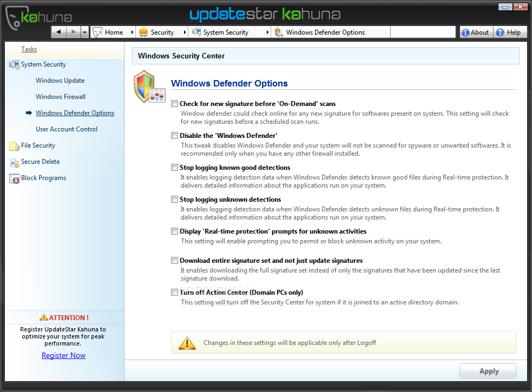Select Security in the breadcrumb bar

coord(162,32)
